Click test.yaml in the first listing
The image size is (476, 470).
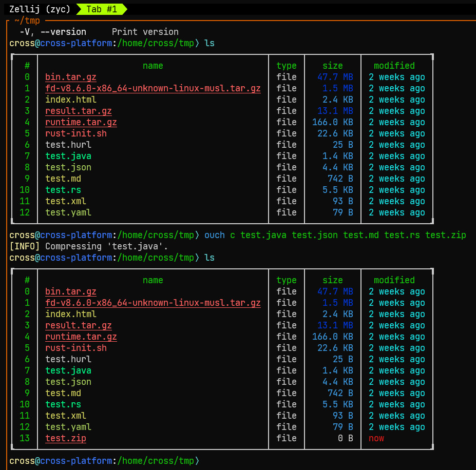pyautogui.click(x=68, y=213)
